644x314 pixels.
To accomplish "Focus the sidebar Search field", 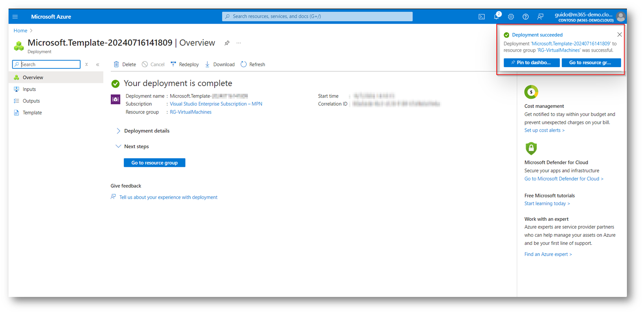I will pyautogui.click(x=46, y=64).
